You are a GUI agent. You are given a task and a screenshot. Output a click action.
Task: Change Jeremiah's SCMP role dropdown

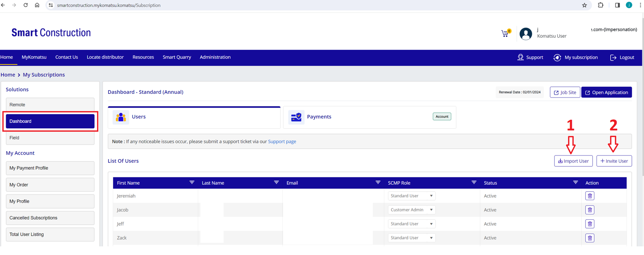[411, 196]
